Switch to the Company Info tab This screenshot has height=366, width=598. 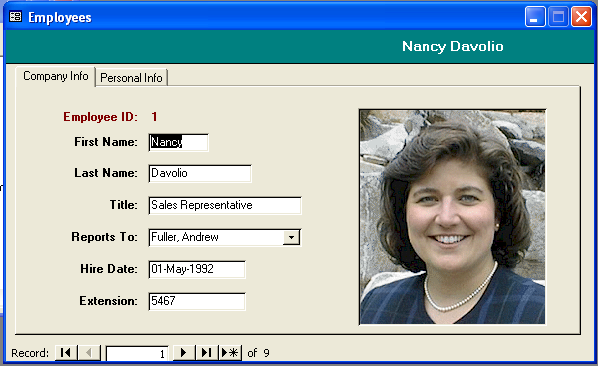click(56, 76)
